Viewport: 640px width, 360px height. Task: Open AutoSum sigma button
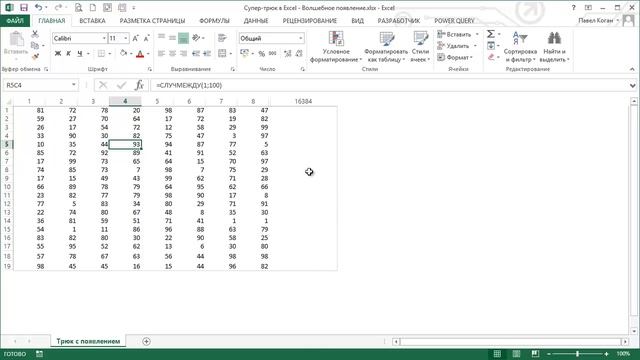[491, 34]
